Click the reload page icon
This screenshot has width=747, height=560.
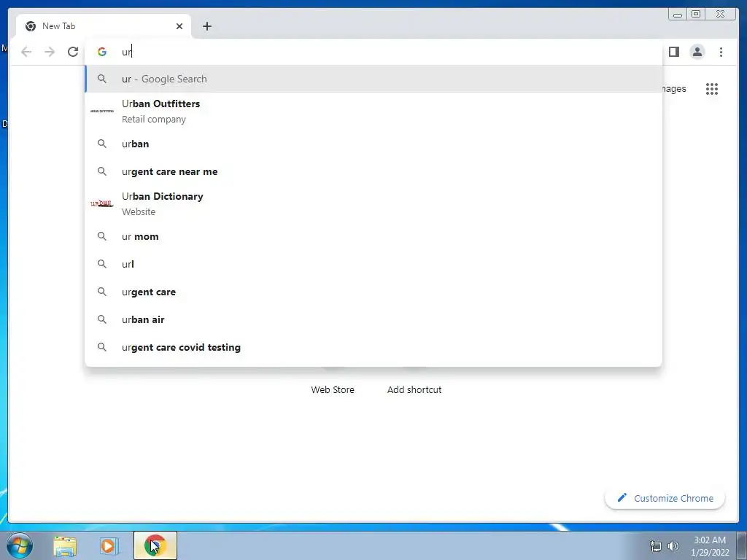coord(73,52)
